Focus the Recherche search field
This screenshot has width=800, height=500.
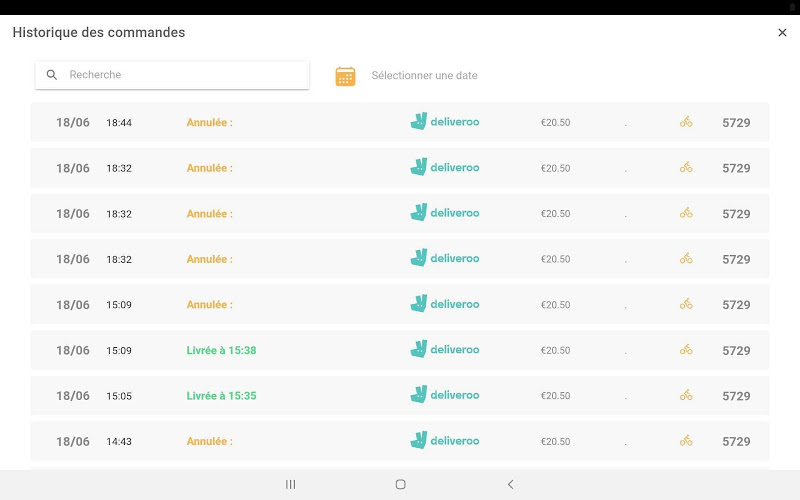172,74
